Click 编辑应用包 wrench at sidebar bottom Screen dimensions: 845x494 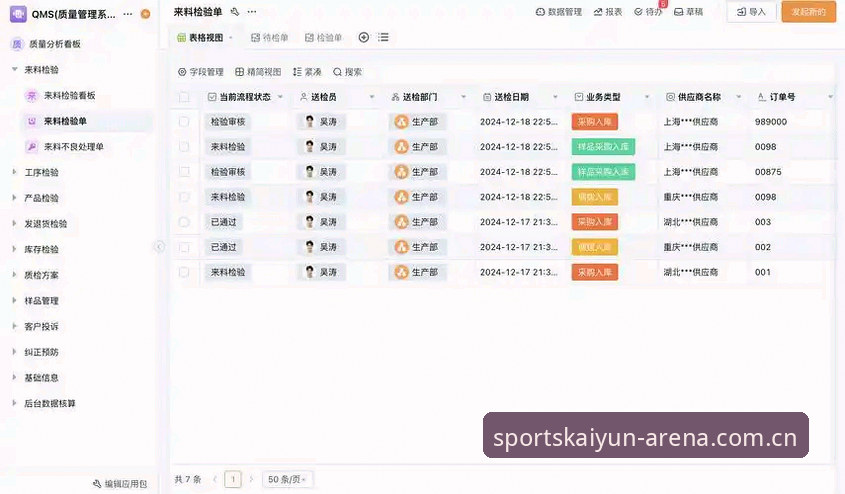(97, 484)
